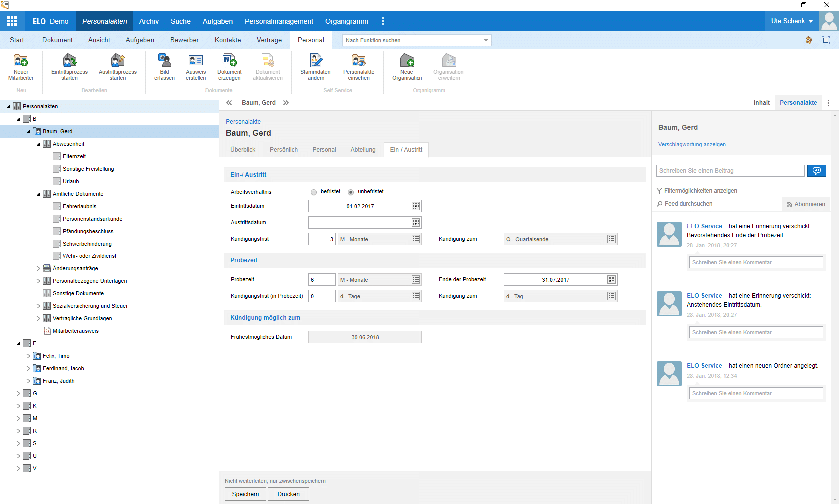Click the fullscreen toggle icon in ribbon bar
The width and height of the screenshot is (839, 504).
(x=826, y=40)
